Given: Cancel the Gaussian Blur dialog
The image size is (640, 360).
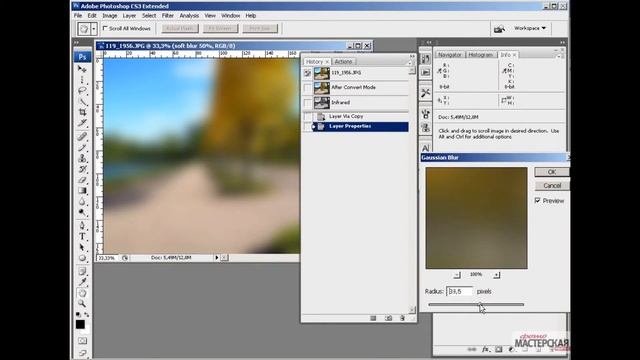Looking at the screenshot, I should pyautogui.click(x=551, y=186).
